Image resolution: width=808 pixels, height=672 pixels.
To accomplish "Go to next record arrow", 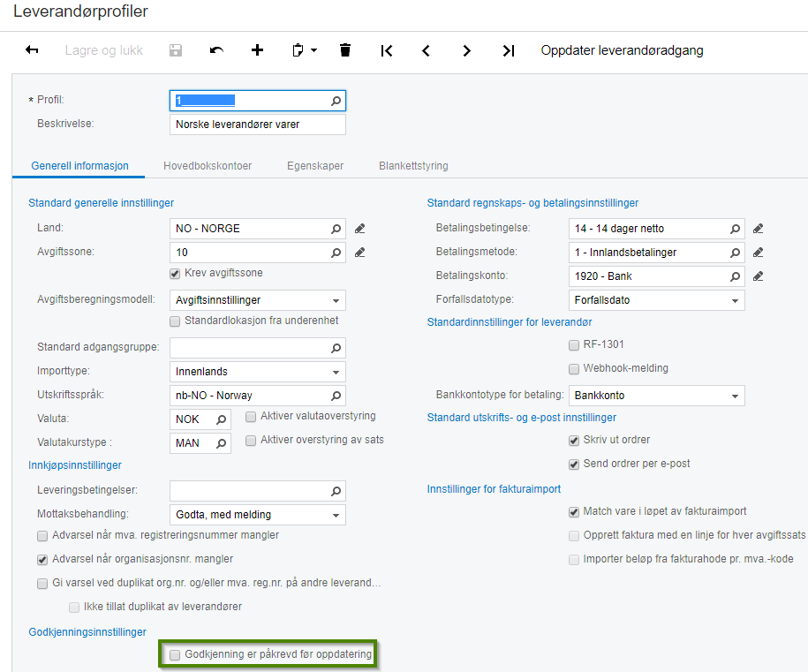I will click(467, 50).
